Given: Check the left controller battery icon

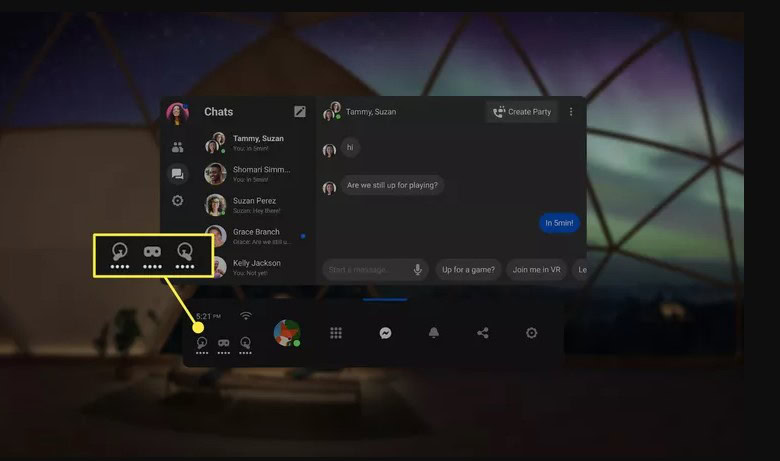Looking at the screenshot, I should click(x=202, y=345).
